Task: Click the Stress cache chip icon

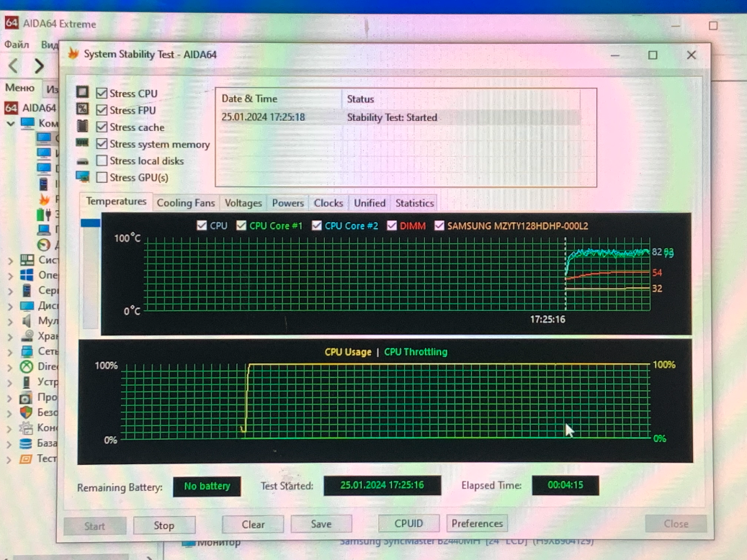Action: tap(82, 126)
